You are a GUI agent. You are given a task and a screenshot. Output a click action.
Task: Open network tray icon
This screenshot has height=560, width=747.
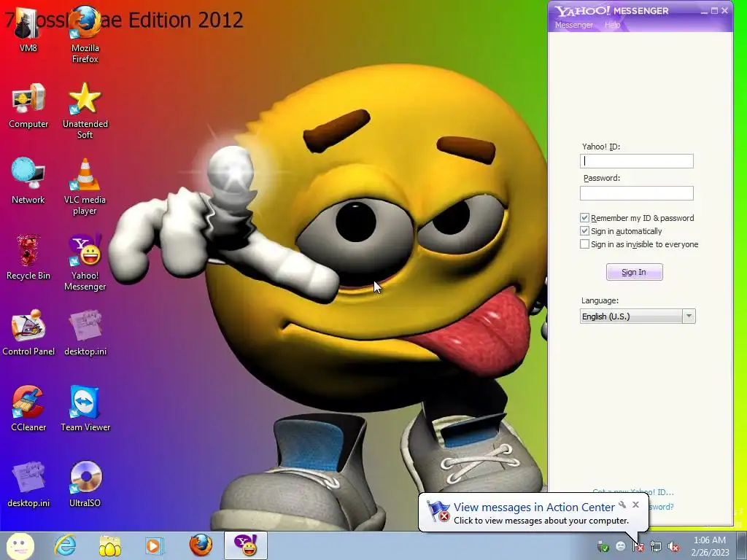(656, 547)
